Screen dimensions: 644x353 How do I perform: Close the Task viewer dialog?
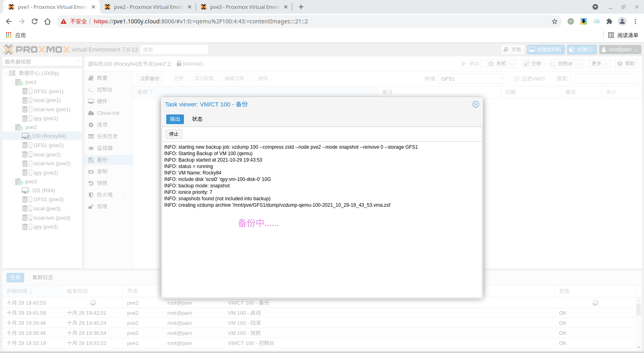[475, 104]
